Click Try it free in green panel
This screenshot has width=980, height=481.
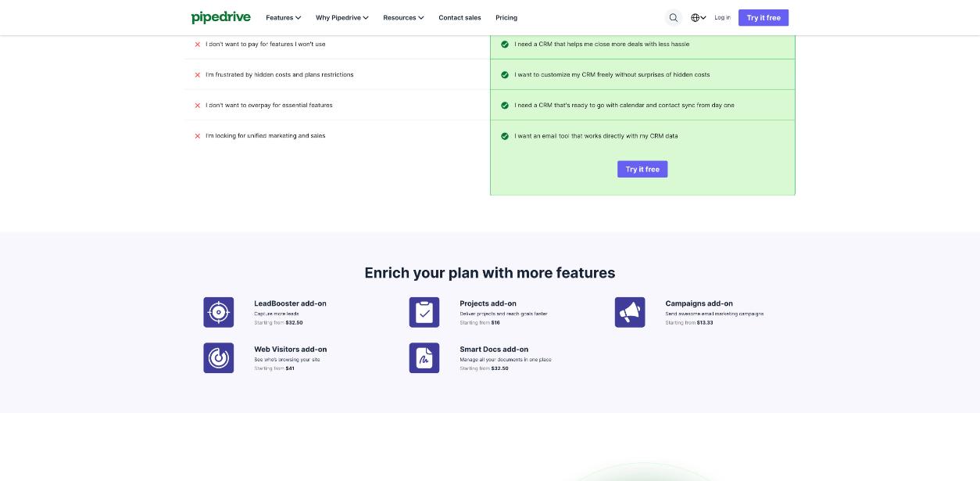tap(642, 169)
